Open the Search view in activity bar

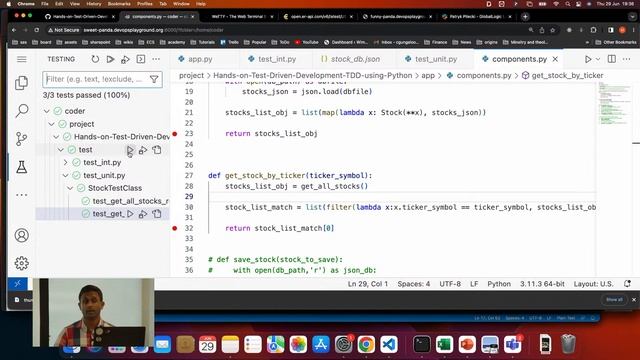pos(22,111)
